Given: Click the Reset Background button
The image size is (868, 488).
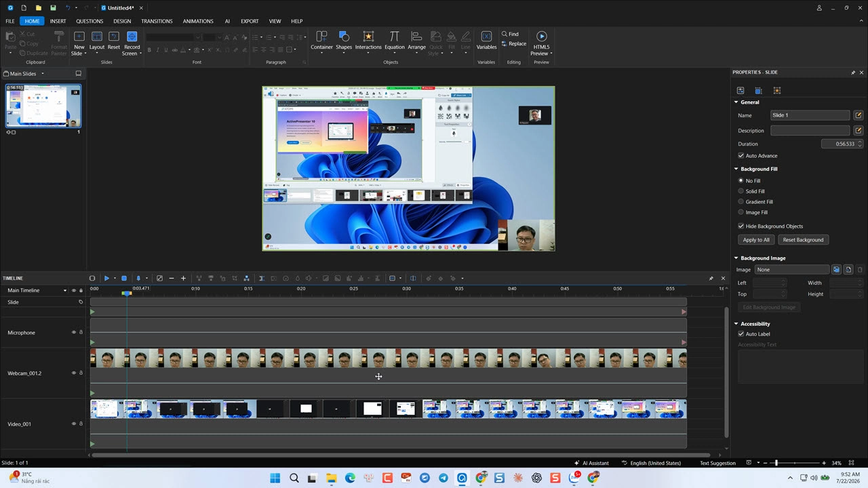Looking at the screenshot, I should click(x=803, y=240).
